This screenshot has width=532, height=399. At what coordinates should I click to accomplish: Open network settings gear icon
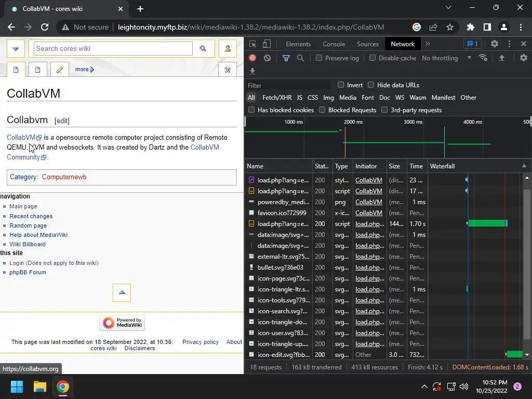(x=524, y=58)
